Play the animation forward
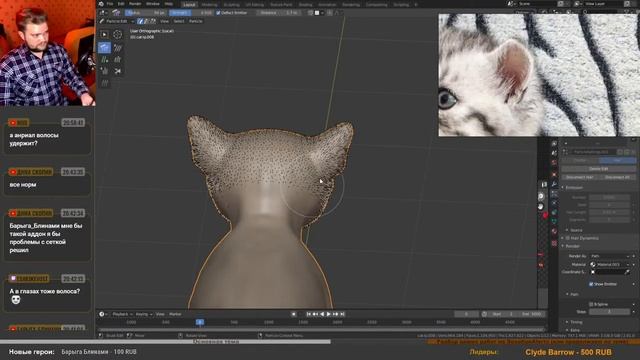 pos(329,314)
